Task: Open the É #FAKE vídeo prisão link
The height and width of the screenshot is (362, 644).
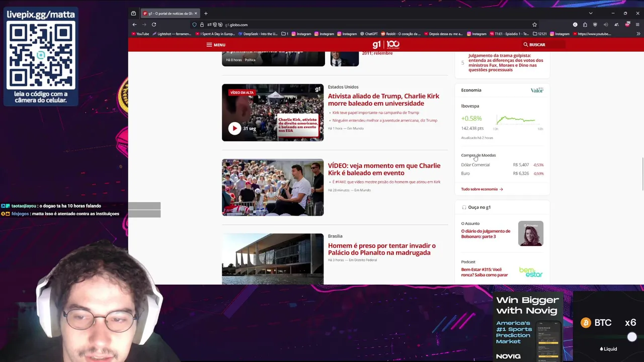Action: (386, 182)
